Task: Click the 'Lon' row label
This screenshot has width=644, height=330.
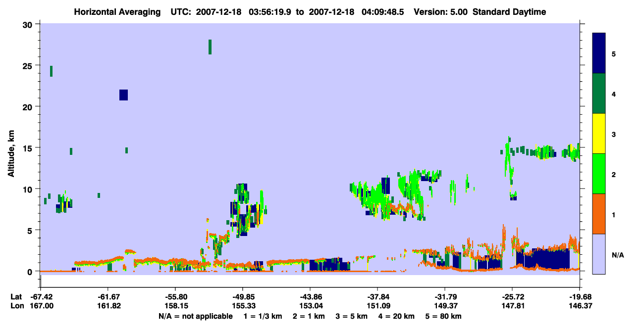Action: click(x=17, y=306)
